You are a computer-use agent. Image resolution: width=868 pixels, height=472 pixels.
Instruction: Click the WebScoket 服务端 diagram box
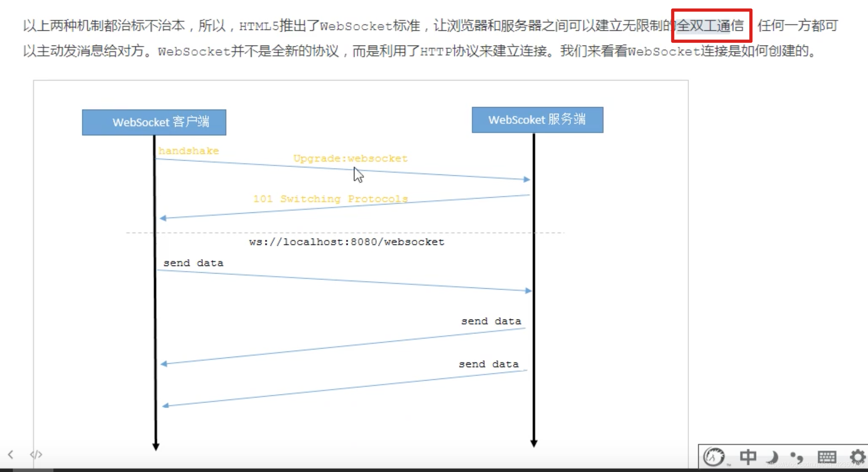click(x=538, y=120)
